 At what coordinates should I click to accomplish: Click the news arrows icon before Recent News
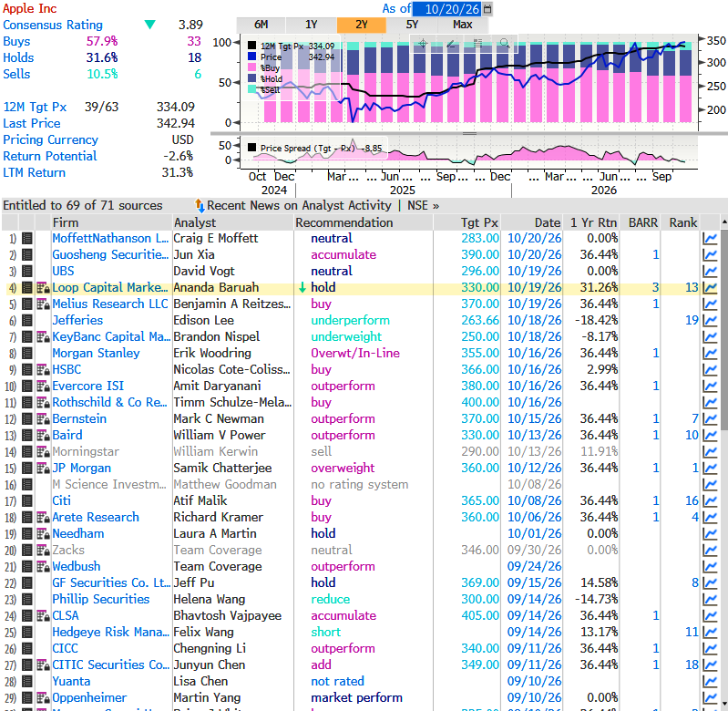(x=200, y=205)
